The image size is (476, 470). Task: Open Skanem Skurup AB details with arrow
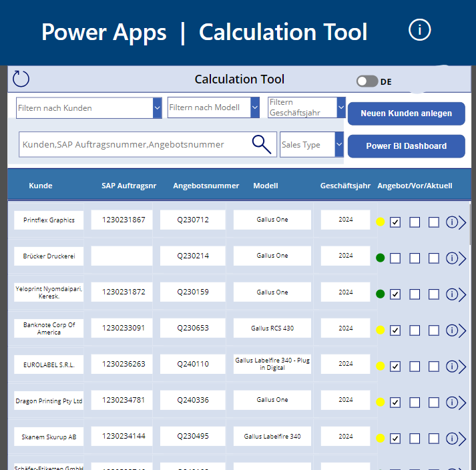point(463,439)
